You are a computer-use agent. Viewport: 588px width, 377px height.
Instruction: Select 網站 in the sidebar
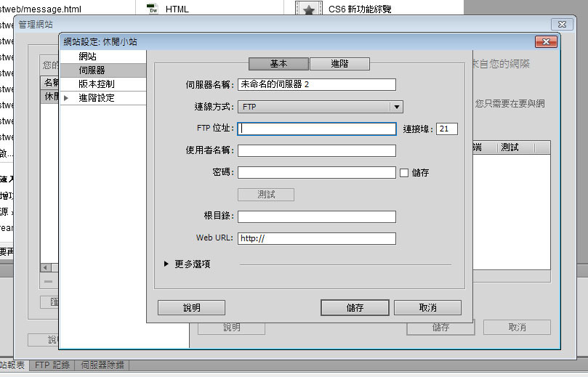[102, 57]
